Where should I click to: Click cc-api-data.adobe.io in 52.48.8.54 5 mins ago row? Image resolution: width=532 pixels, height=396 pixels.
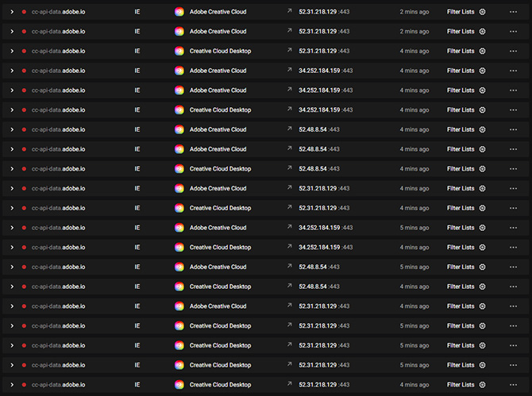(x=58, y=267)
